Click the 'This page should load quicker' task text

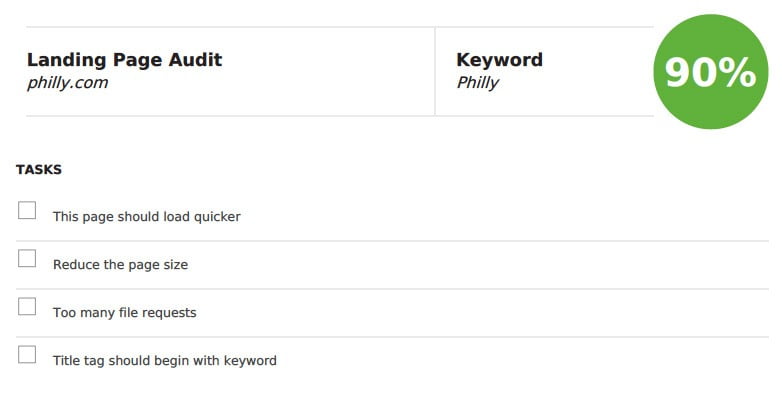click(x=147, y=217)
